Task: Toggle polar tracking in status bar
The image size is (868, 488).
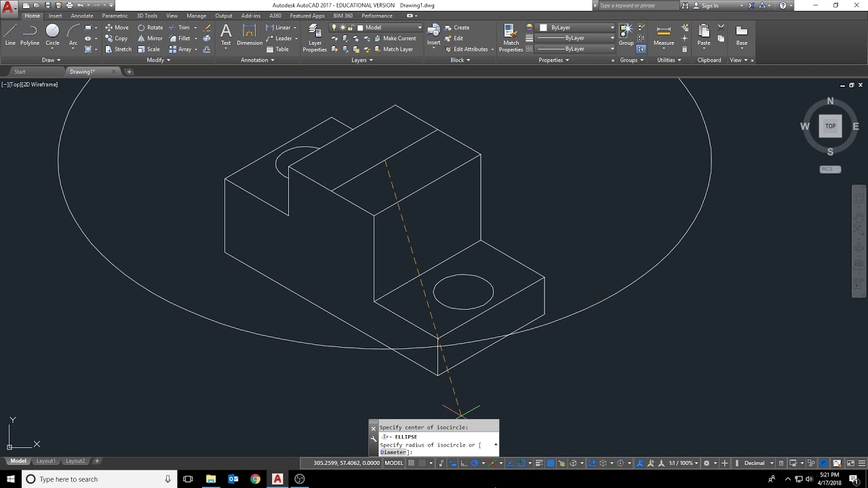Action: [x=475, y=463]
